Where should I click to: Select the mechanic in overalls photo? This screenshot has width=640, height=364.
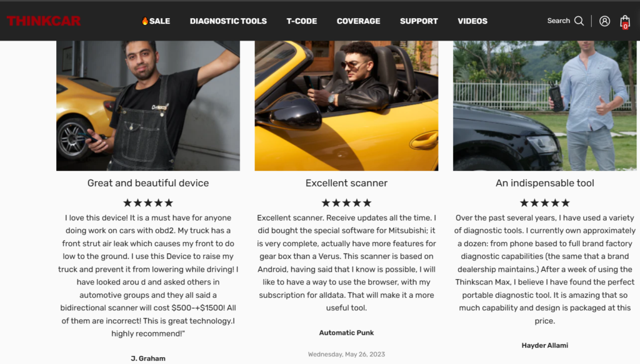click(x=148, y=105)
